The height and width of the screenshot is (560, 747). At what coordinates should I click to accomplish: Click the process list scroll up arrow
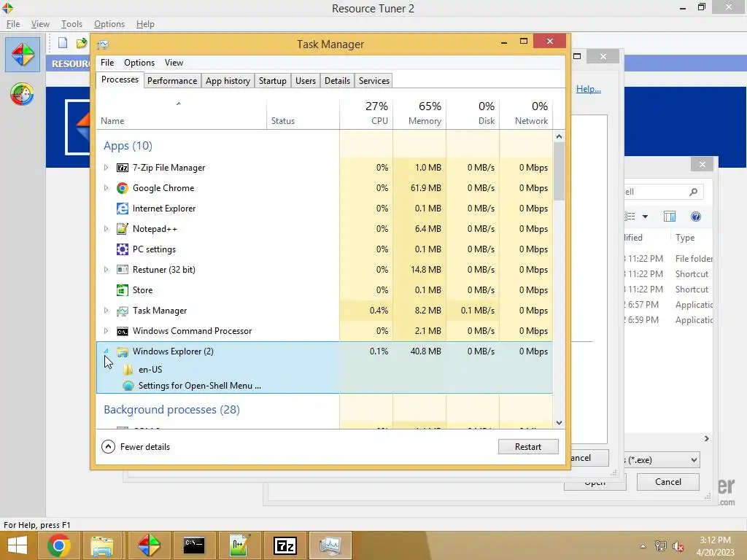559,137
